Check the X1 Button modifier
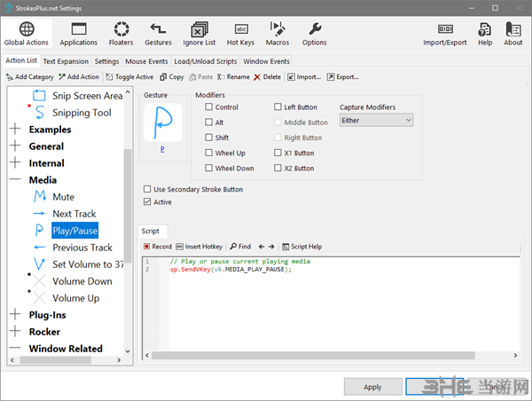Viewport: 532px width, 401px height. [x=278, y=153]
